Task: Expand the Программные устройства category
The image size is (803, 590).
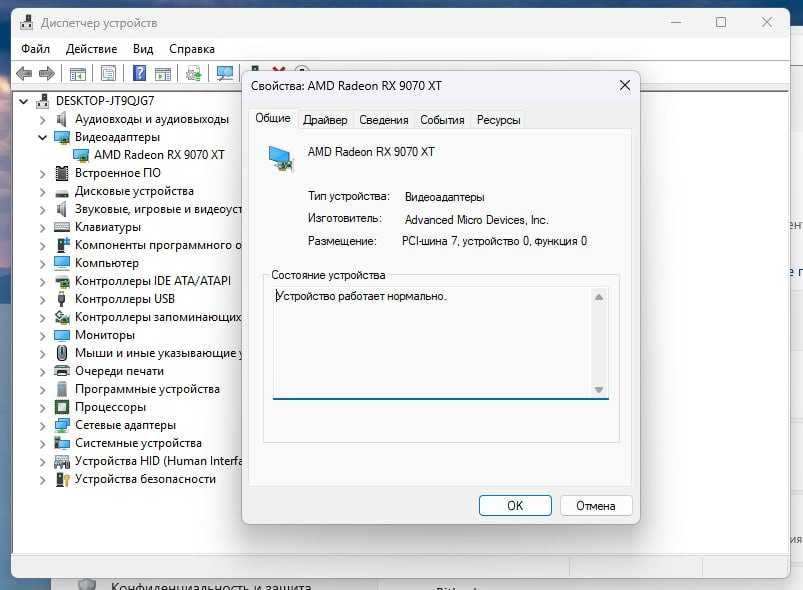Action: click(43, 390)
